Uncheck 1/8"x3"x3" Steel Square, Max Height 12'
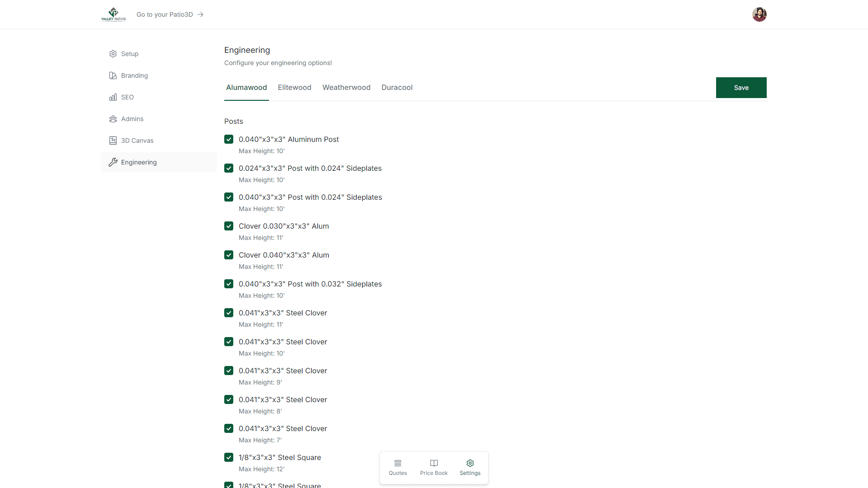The width and height of the screenshot is (868, 488). [229, 457]
